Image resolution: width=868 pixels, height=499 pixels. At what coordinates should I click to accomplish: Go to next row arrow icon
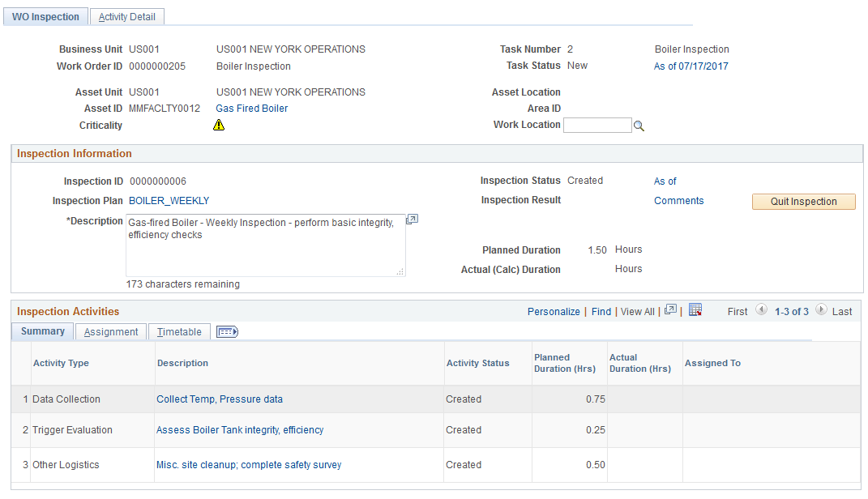click(x=821, y=309)
